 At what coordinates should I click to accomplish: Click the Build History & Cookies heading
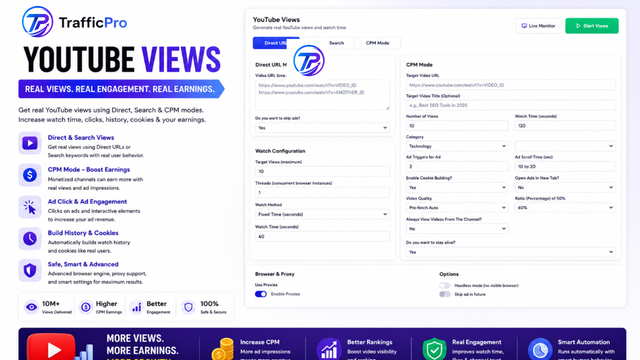[83, 233]
